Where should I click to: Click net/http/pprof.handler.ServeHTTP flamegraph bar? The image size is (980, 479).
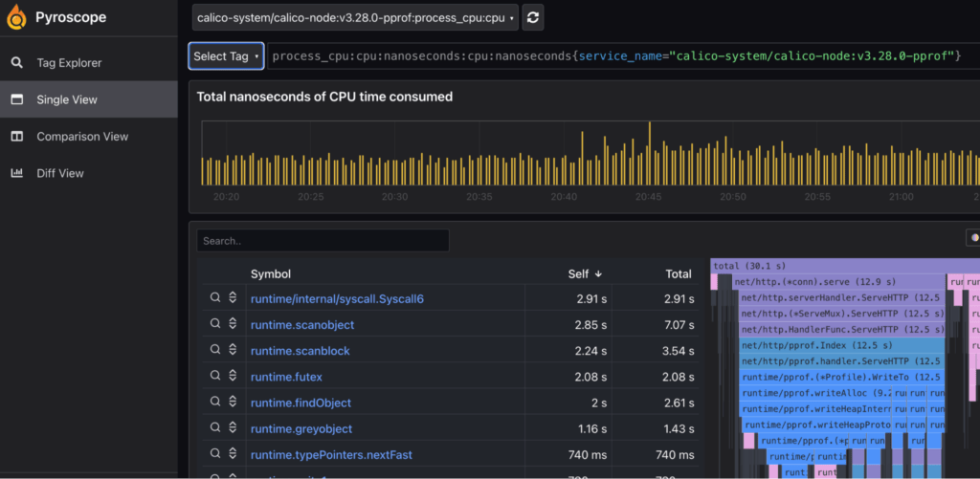[842, 361]
